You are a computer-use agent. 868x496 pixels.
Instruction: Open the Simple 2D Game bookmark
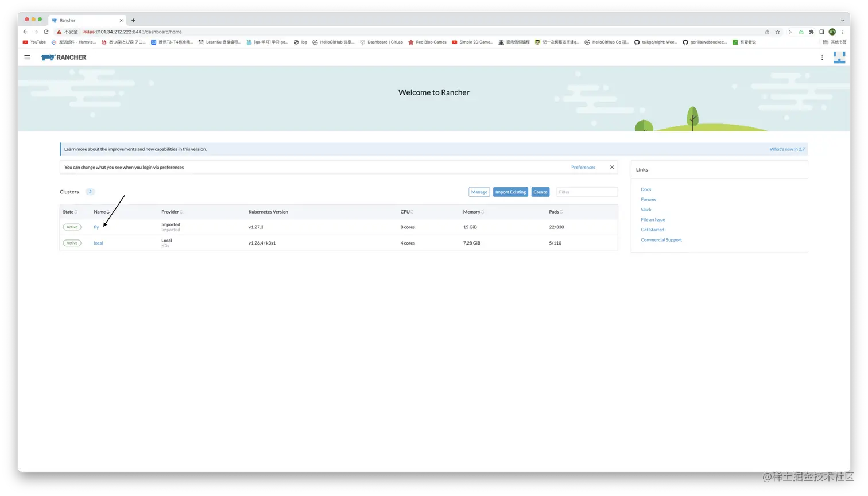472,42
